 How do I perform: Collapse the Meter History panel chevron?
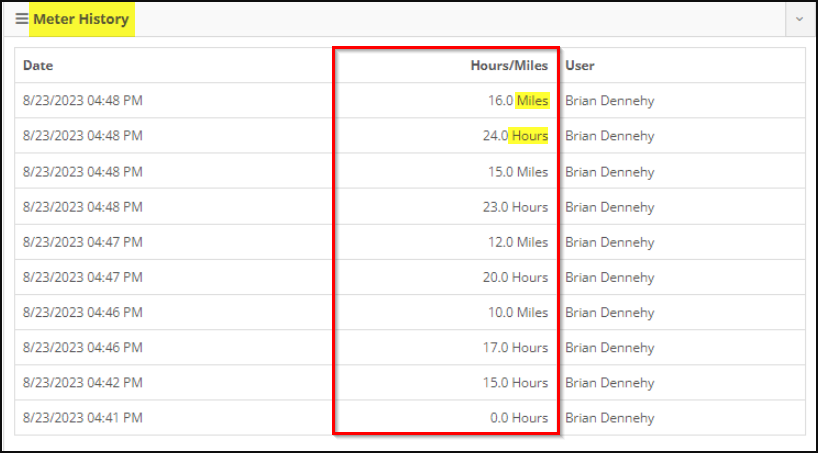(x=799, y=19)
